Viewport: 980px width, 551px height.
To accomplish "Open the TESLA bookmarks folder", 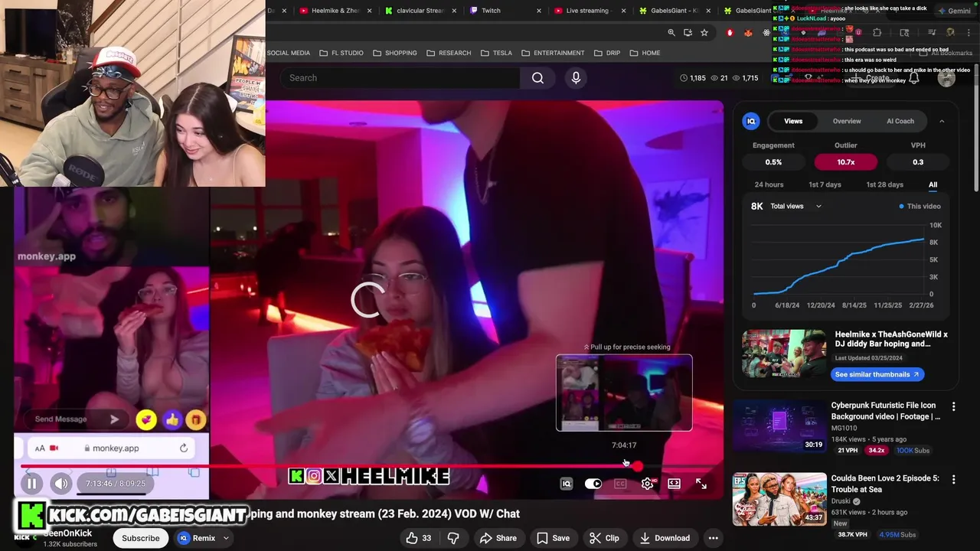I will [496, 53].
